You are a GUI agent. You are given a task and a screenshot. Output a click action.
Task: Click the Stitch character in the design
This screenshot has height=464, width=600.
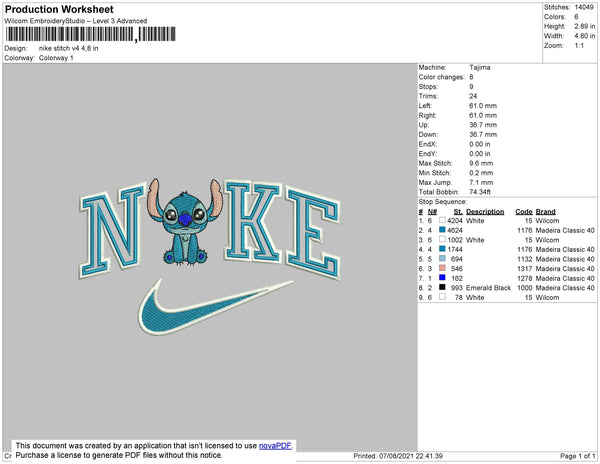coord(185,221)
